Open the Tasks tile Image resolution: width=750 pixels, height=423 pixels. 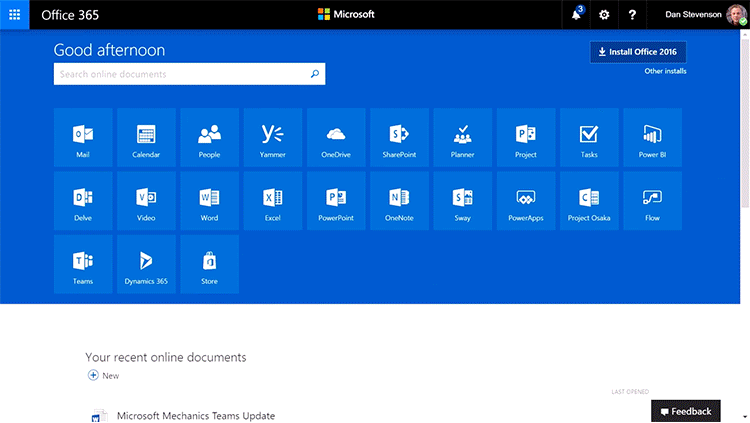pos(589,137)
